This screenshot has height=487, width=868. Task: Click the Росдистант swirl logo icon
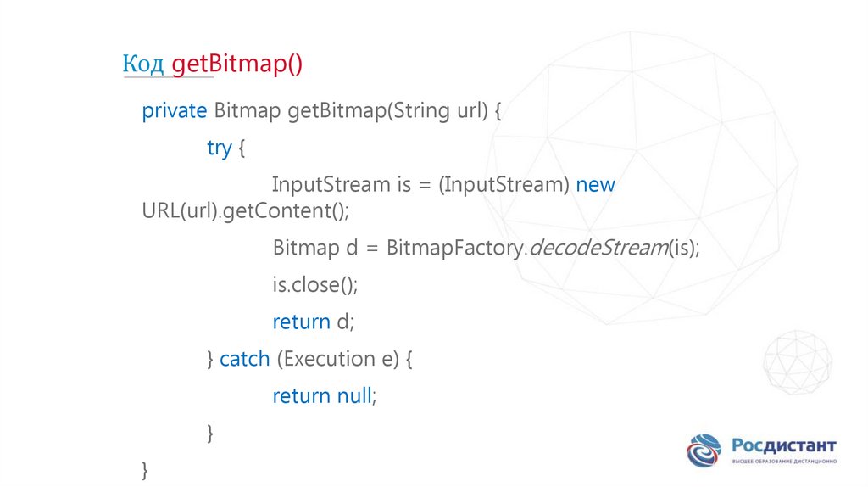point(704,450)
